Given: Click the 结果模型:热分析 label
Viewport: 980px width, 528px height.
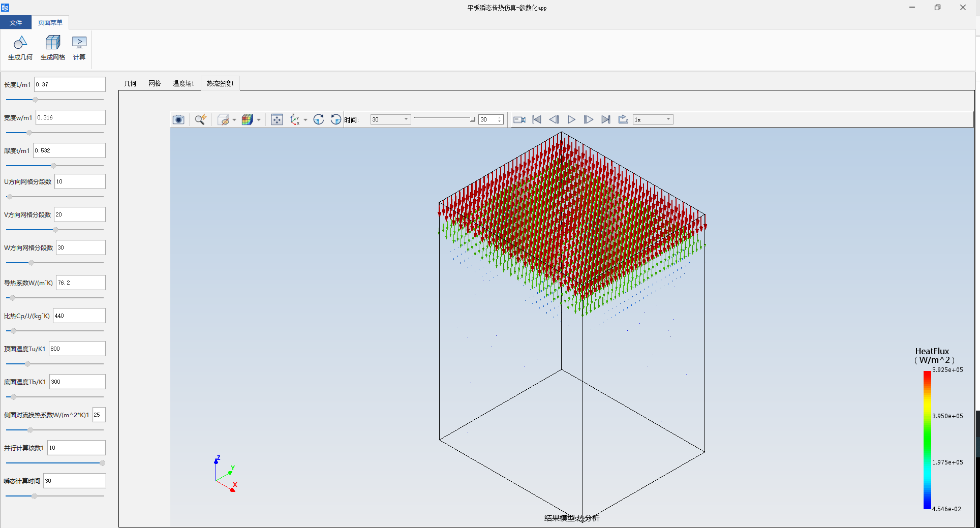Looking at the screenshot, I should (x=572, y=518).
